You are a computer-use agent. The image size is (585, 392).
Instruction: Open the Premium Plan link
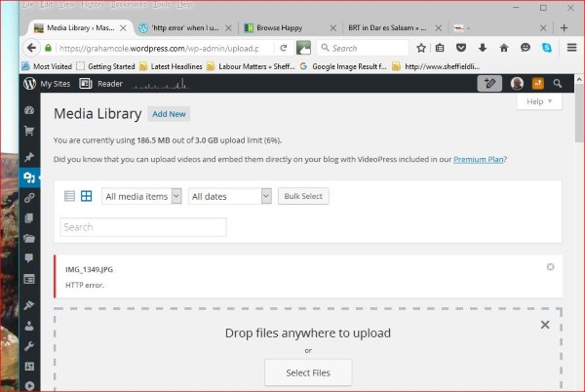(x=479, y=159)
